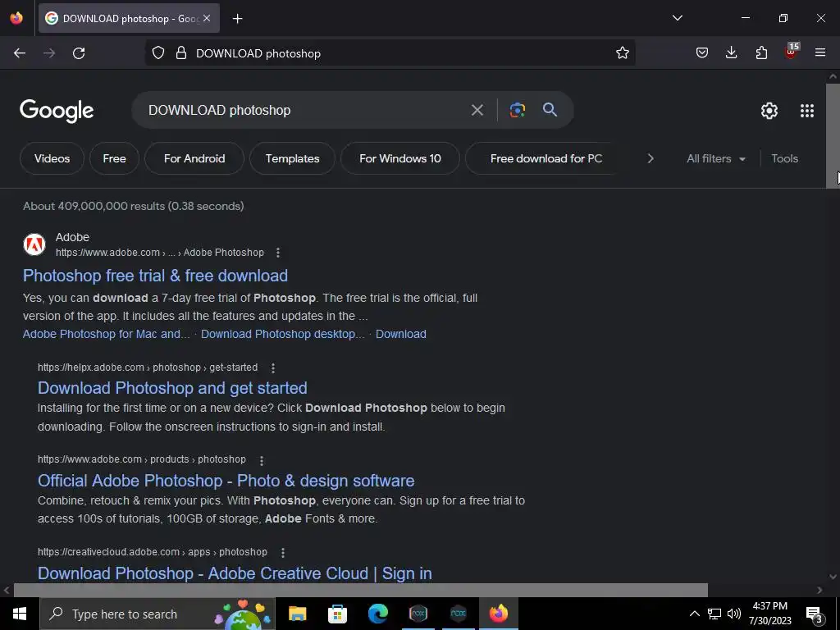Open the uBlock extension icon with badge 15

(792, 52)
